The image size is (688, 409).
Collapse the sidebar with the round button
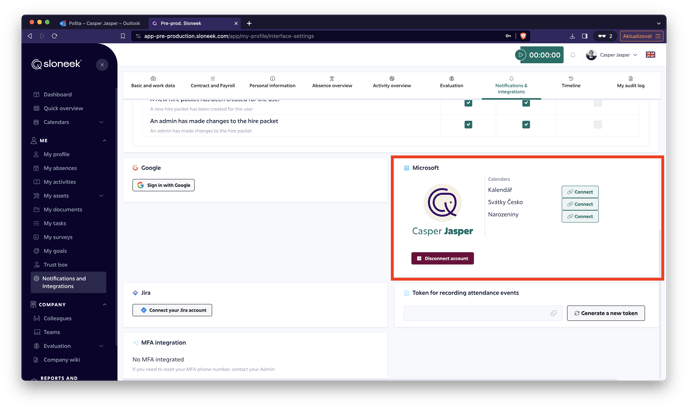tap(102, 65)
